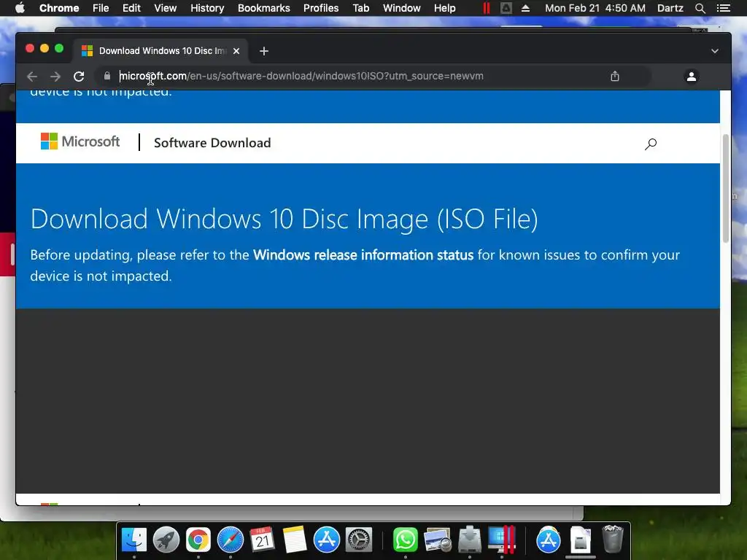Open Finder from the Dock
The width and height of the screenshot is (747, 560).
coord(134,540)
